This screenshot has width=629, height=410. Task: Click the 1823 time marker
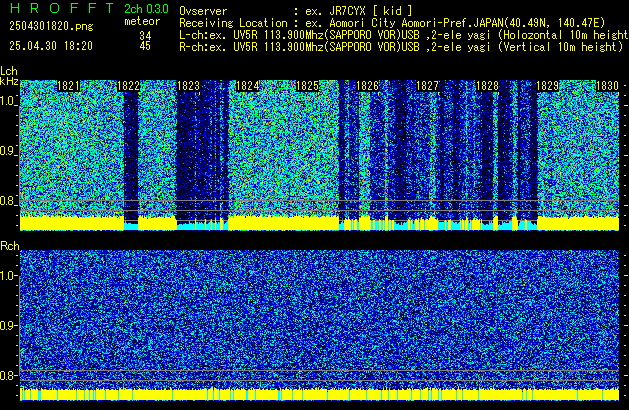189,86
